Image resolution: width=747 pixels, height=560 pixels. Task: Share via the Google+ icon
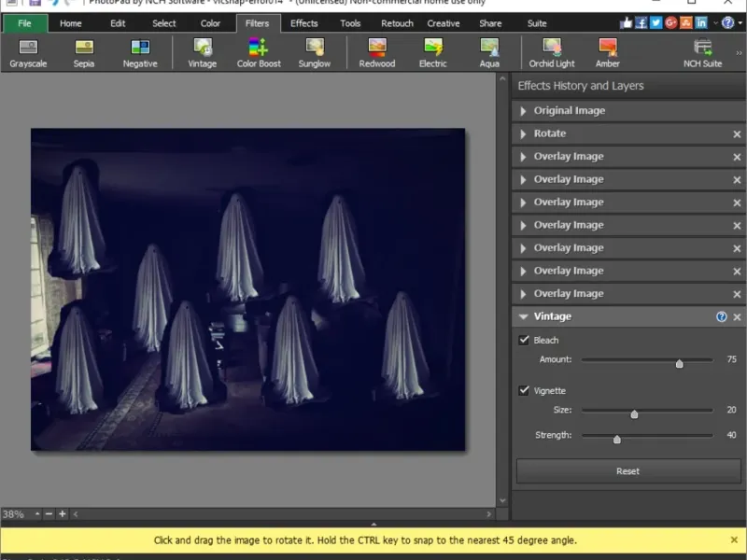[x=670, y=22]
